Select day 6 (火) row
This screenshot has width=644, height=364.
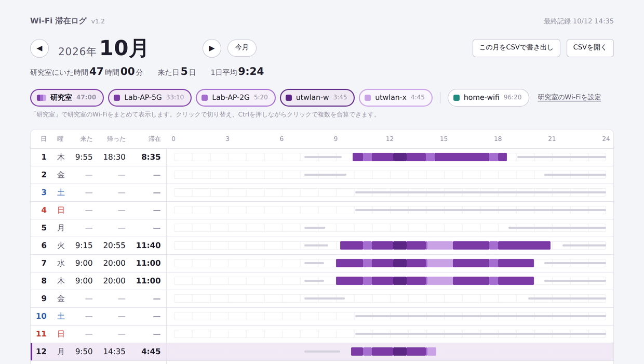pos(322,245)
